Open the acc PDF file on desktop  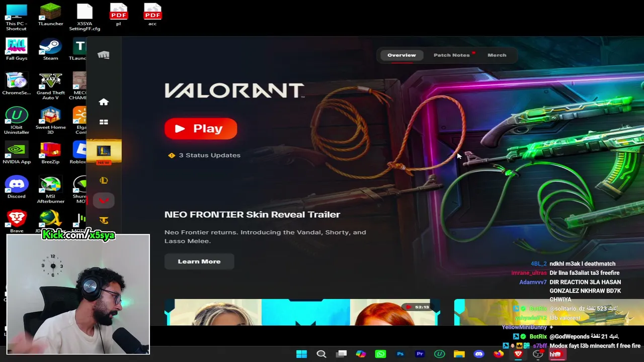152,15
